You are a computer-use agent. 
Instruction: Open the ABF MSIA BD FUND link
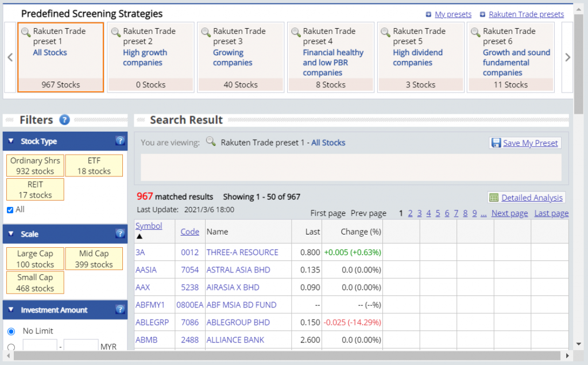[242, 305]
